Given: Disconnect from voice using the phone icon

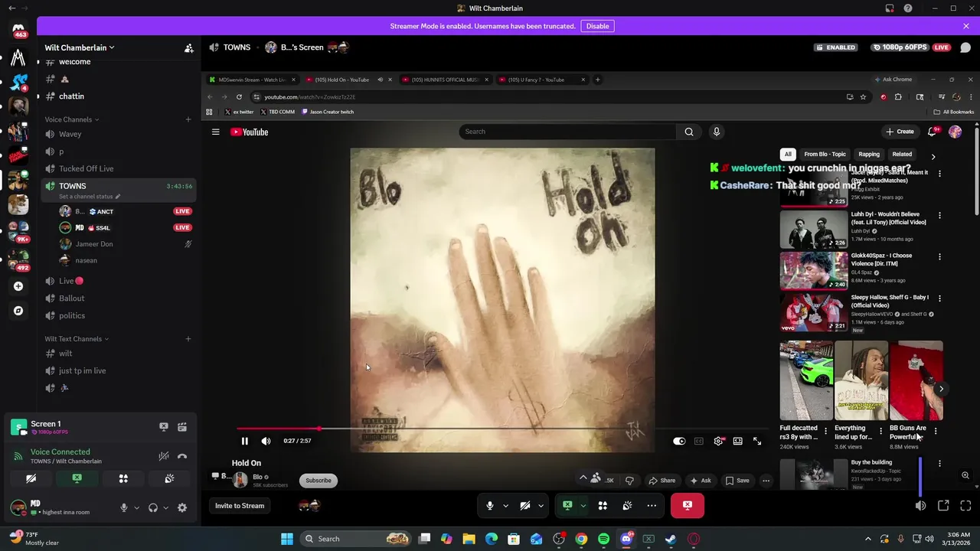Looking at the screenshot, I should click(x=182, y=457).
